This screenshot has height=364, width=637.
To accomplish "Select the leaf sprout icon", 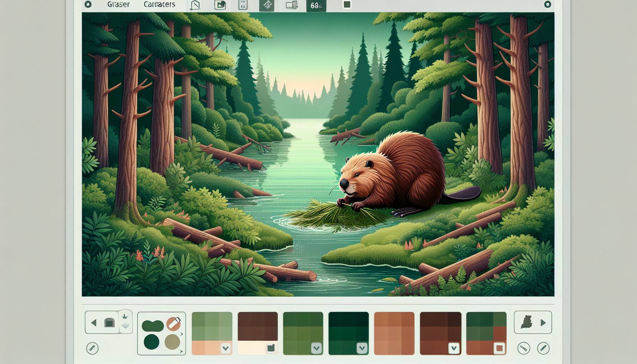I will 125,316.
